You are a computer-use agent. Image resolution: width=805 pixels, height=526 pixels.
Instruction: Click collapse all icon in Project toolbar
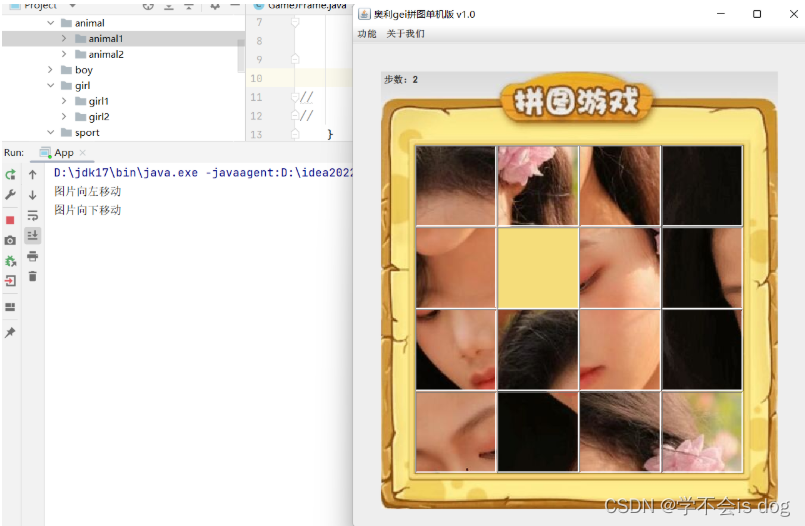189,6
